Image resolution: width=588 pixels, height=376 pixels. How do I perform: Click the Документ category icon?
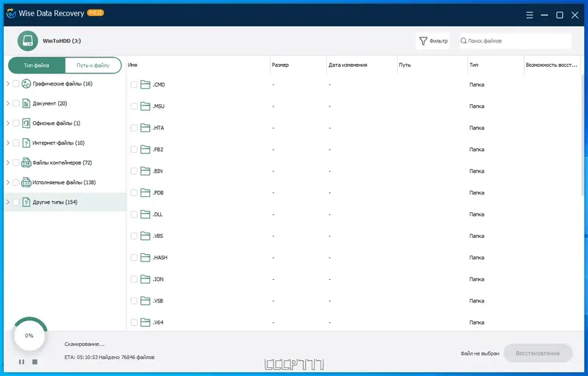[x=26, y=104]
